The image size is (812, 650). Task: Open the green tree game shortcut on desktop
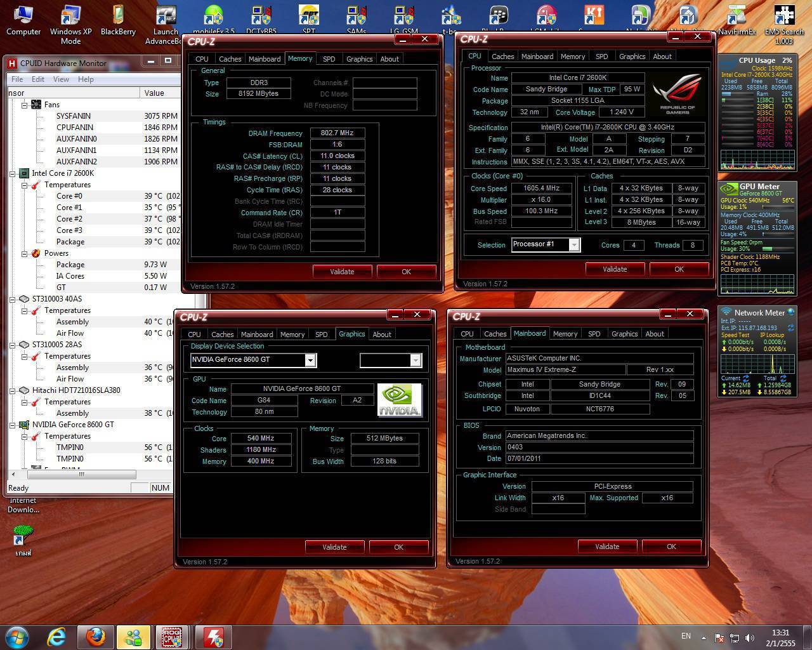[x=23, y=541]
